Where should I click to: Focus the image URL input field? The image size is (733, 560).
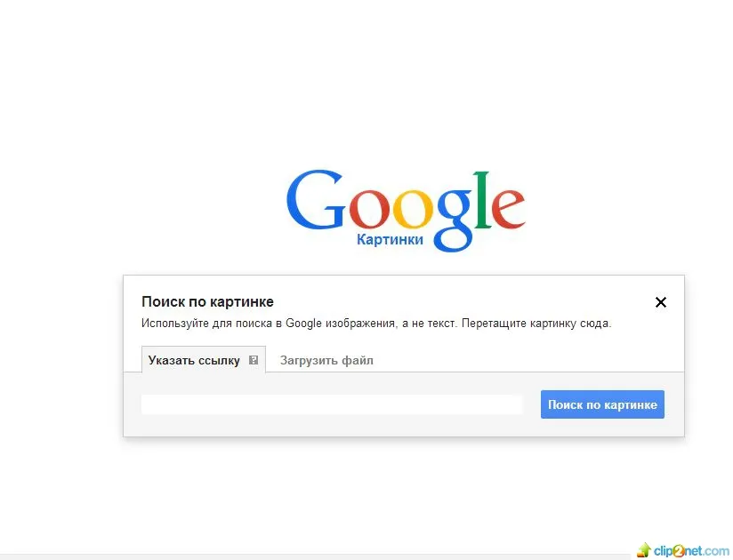tap(332, 404)
